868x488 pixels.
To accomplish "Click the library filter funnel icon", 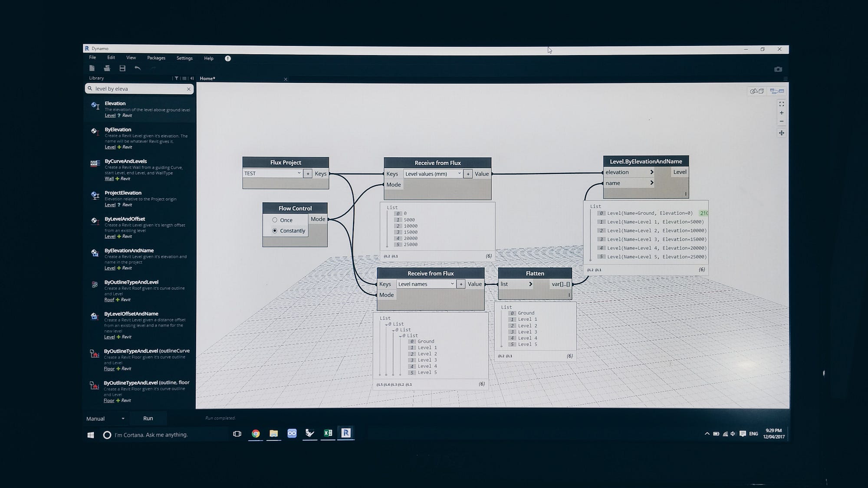I will 176,79.
